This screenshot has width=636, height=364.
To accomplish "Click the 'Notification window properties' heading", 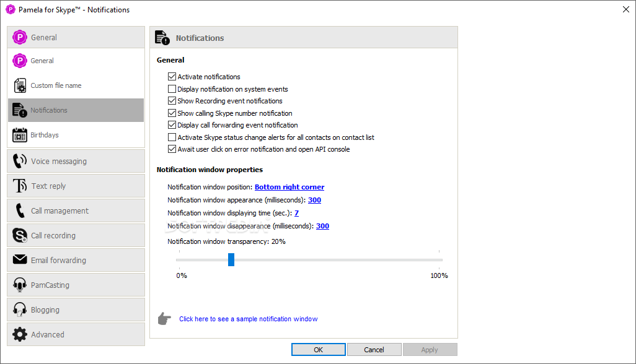I will (x=210, y=170).
